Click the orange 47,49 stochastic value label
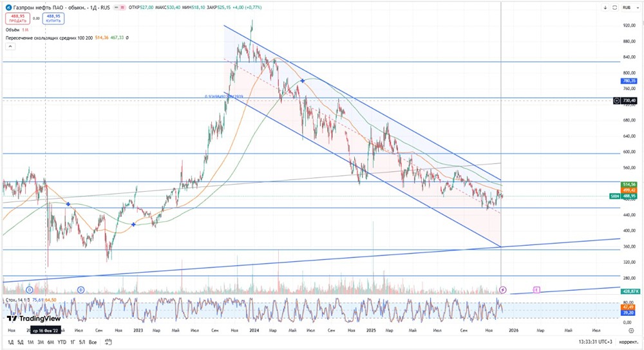 [x=629, y=307]
